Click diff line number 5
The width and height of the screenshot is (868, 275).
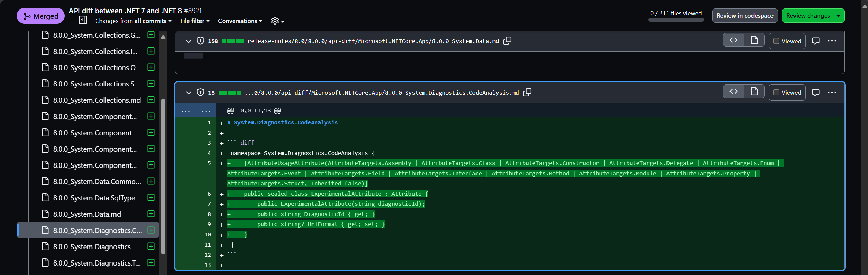pyautogui.click(x=209, y=163)
